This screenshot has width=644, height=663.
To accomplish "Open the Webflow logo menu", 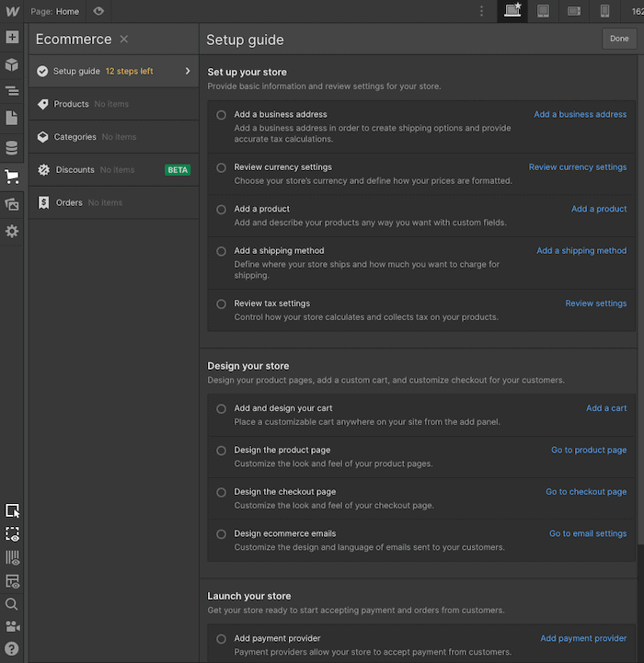I will coord(12,11).
